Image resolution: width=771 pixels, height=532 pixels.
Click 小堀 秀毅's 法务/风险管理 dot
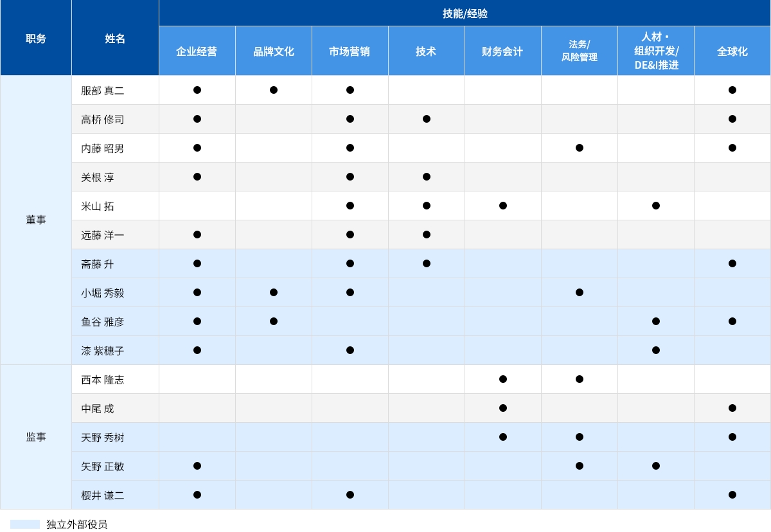tap(580, 292)
